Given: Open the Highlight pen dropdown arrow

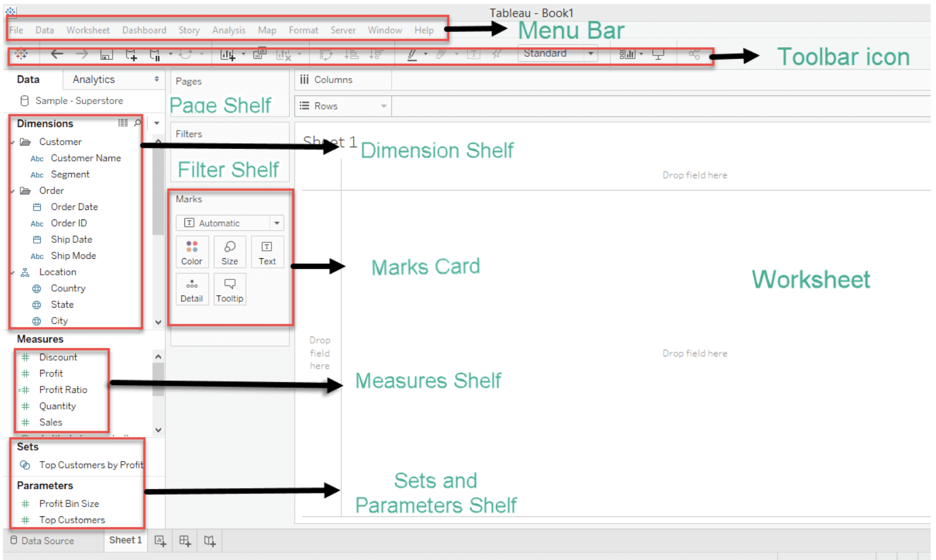Looking at the screenshot, I should [426, 55].
